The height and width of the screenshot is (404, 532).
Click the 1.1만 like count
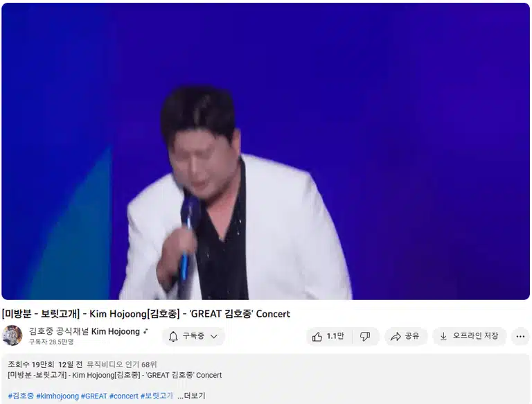pos(335,336)
